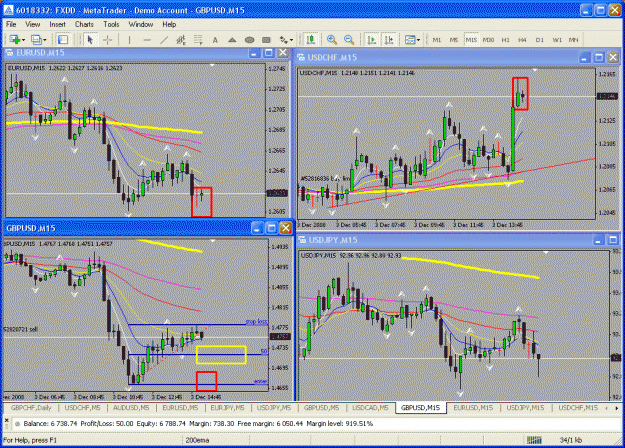Image resolution: width=625 pixels, height=448 pixels.
Task: Toggle the chart shift icon
Action: 389,39
